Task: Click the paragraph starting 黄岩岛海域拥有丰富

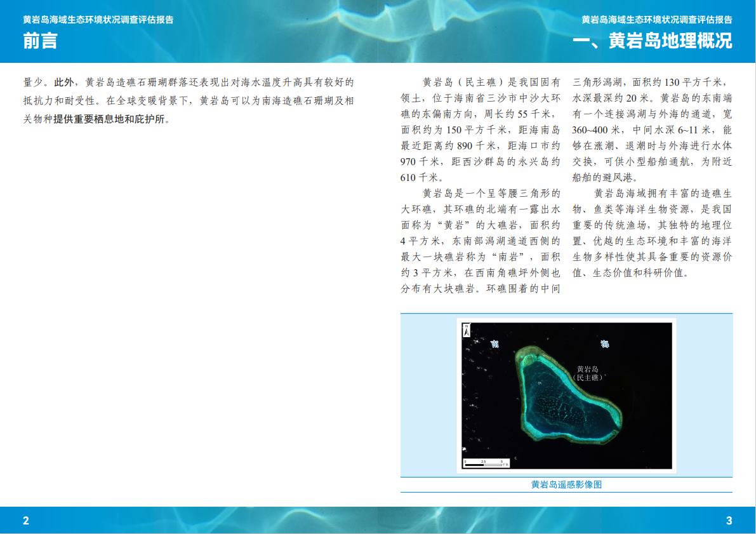Action: coord(653,232)
